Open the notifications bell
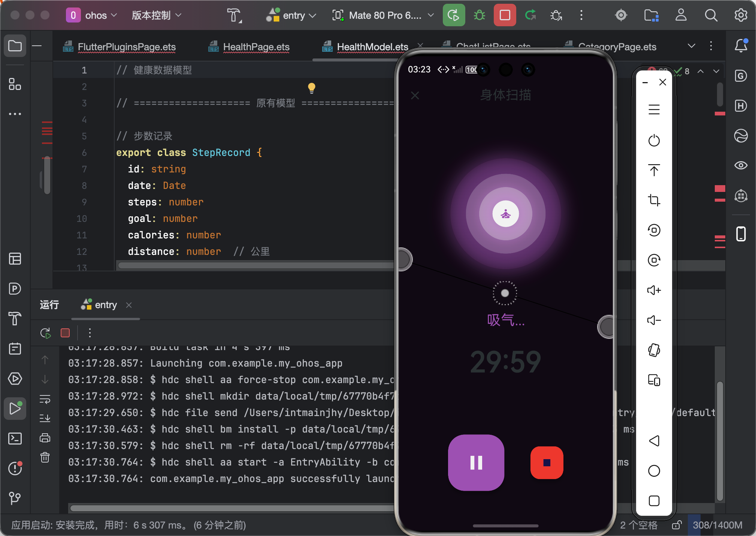 (741, 45)
